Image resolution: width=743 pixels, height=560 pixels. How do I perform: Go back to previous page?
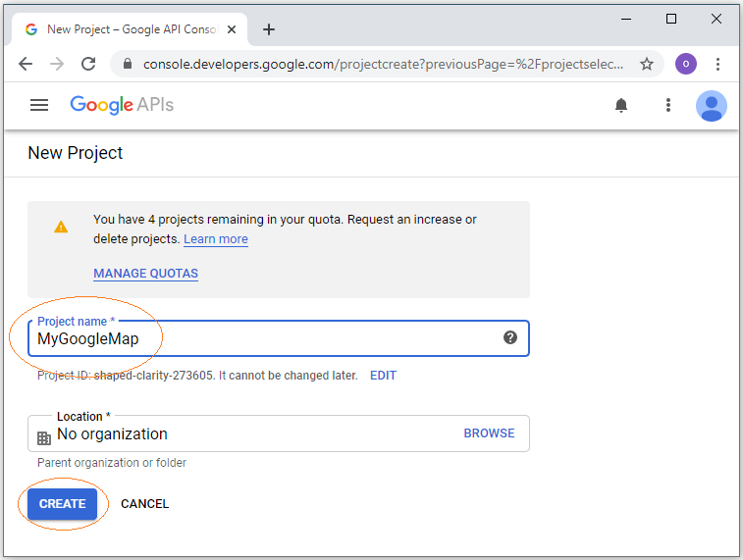pos(26,64)
